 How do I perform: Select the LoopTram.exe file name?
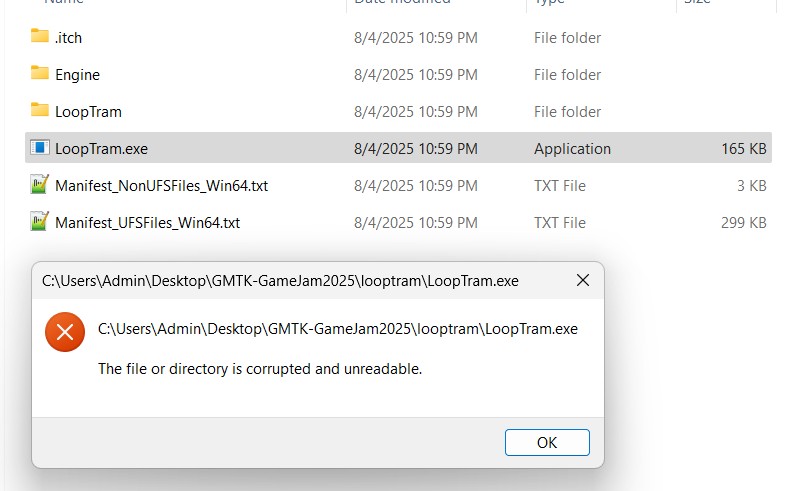tap(101, 149)
